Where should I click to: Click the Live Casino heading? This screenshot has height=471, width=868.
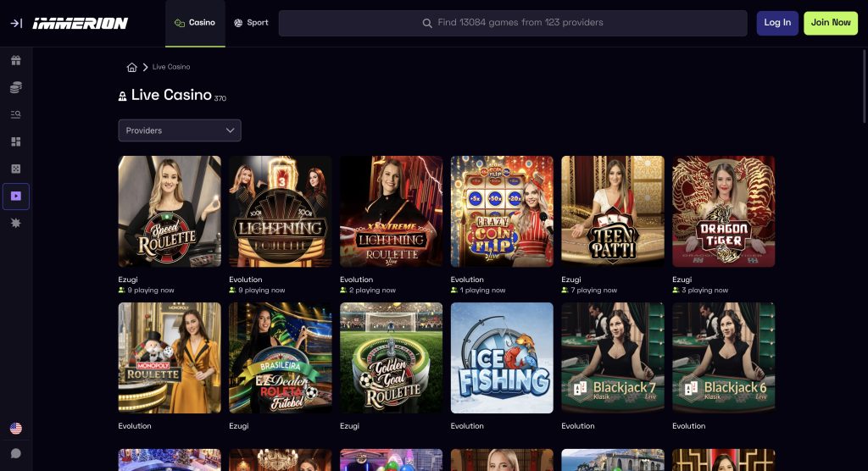coord(171,95)
